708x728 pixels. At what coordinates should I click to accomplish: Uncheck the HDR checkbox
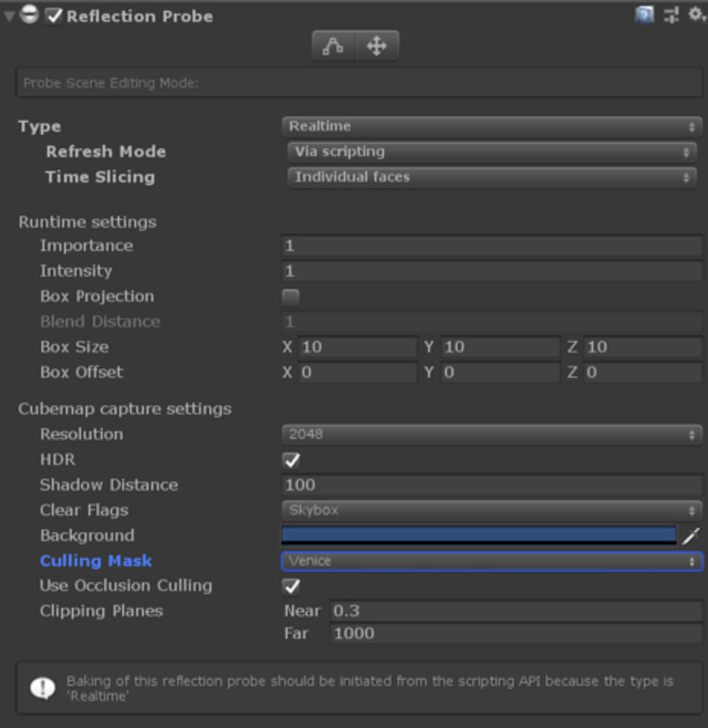pyautogui.click(x=291, y=459)
